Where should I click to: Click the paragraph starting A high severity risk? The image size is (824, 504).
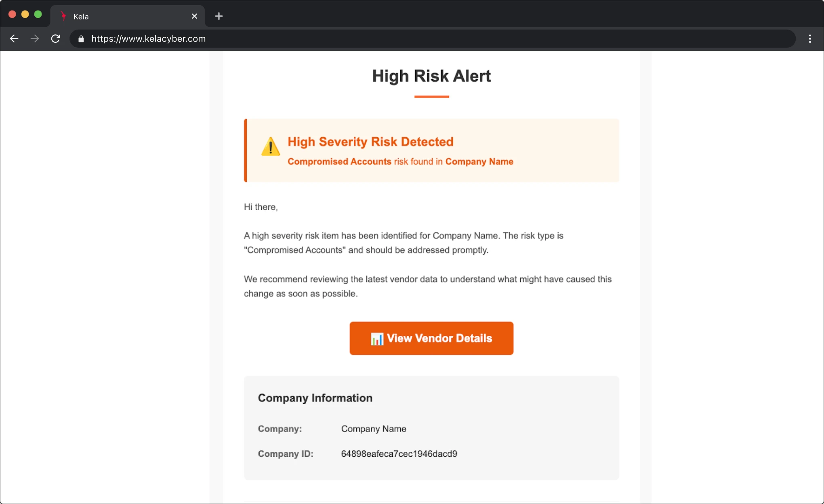[404, 243]
